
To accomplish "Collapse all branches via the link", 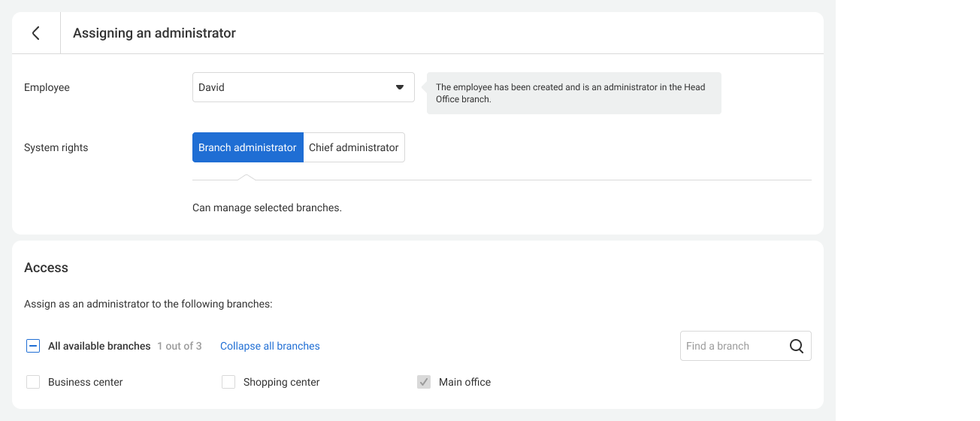I will tap(270, 346).
